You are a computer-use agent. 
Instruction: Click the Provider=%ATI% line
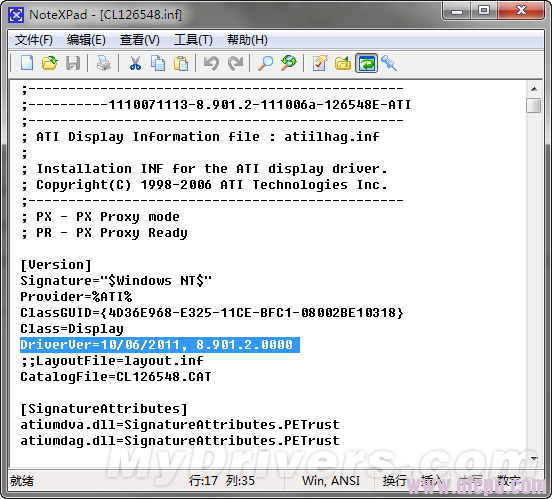click(76, 297)
